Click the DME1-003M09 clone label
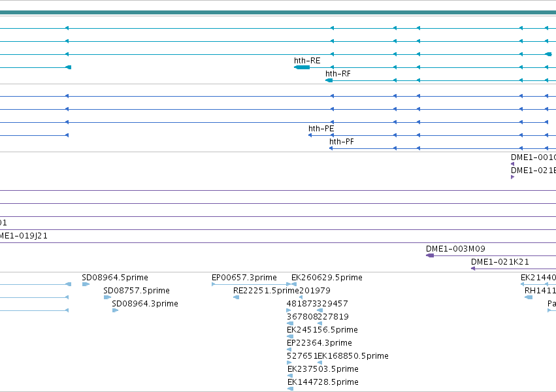Screen dimensions: 556x392 (455, 249)
